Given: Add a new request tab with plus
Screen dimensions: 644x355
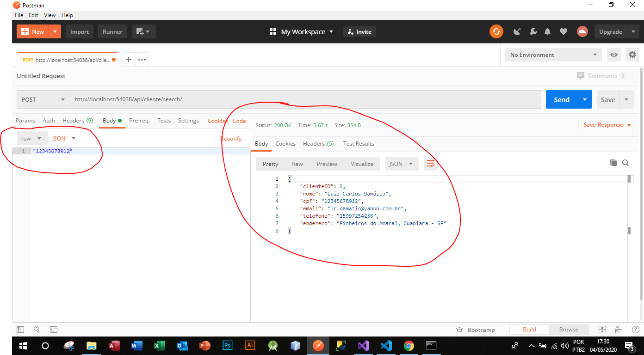Looking at the screenshot, I should click(129, 60).
